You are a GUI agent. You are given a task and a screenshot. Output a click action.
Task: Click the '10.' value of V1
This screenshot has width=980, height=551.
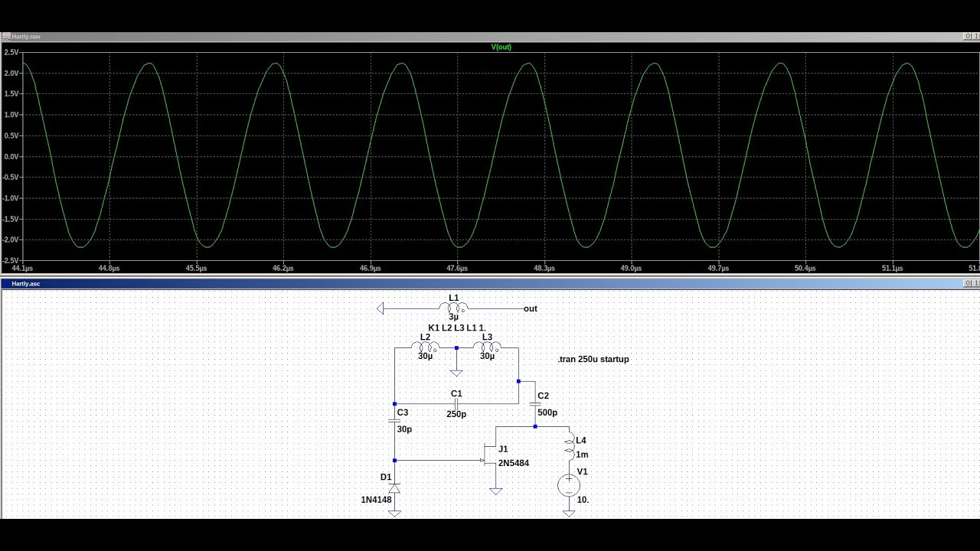coord(583,500)
